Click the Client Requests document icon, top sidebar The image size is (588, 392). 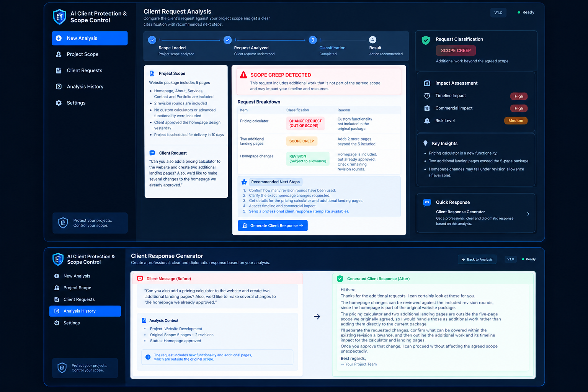[59, 70]
